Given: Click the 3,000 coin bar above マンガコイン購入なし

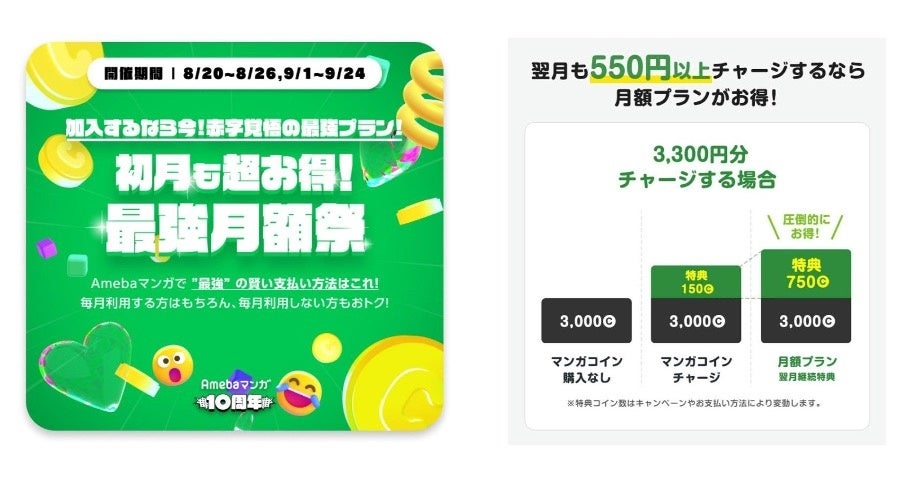Looking at the screenshot, I should (x=586, y=321).
